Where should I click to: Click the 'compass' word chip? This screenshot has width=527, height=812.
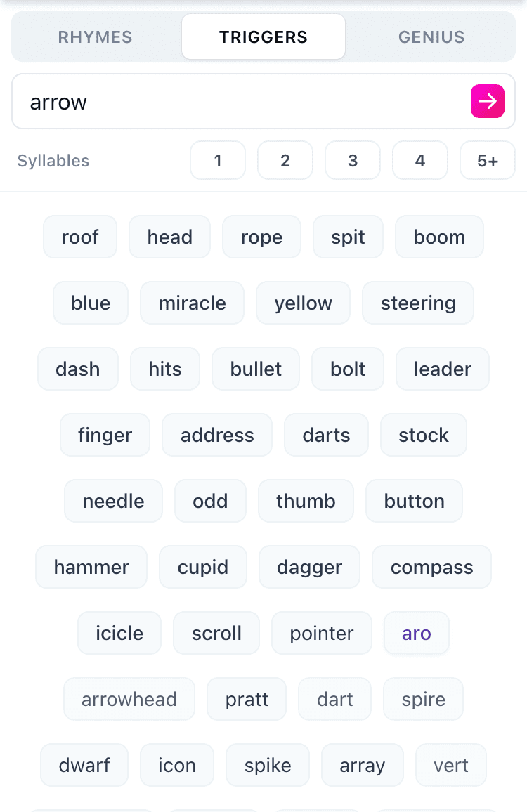point(431,567)
